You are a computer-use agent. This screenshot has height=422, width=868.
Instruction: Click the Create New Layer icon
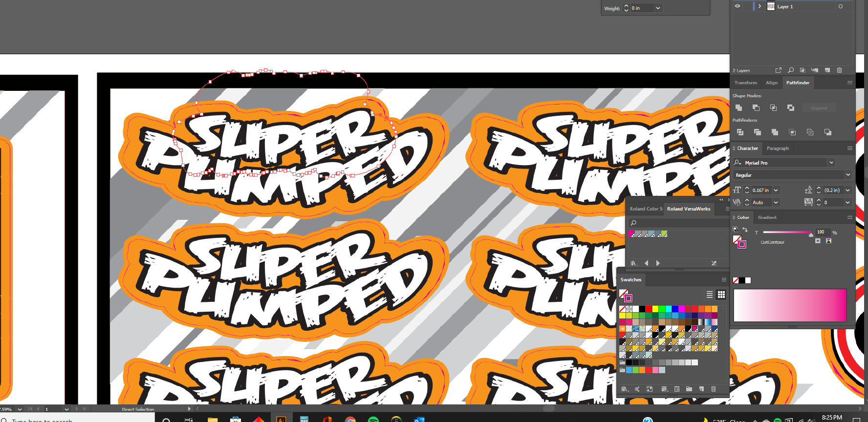pos(827,70)
